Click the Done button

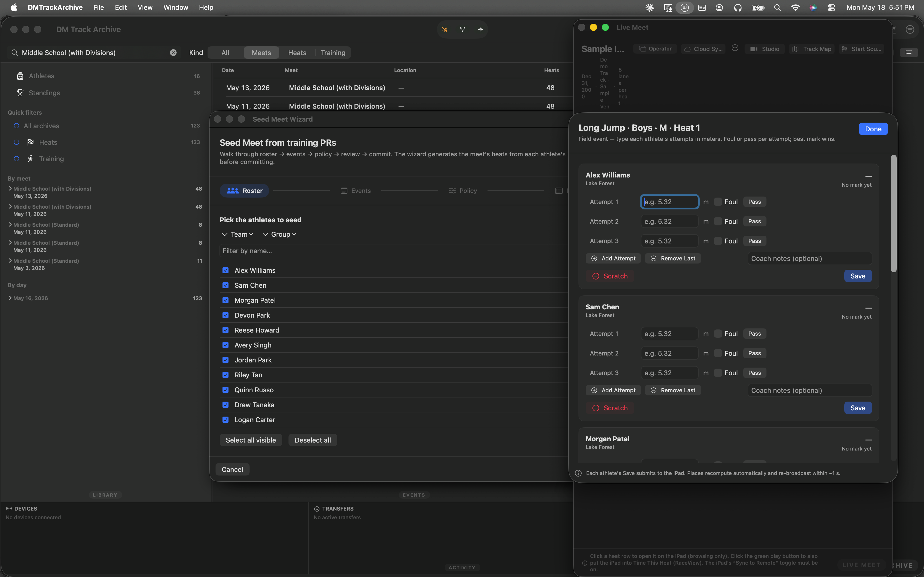point(873,129)
